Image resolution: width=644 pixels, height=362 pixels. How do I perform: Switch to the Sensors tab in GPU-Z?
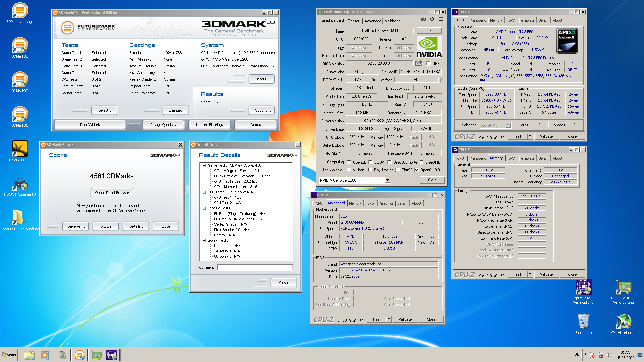[354, 21]
